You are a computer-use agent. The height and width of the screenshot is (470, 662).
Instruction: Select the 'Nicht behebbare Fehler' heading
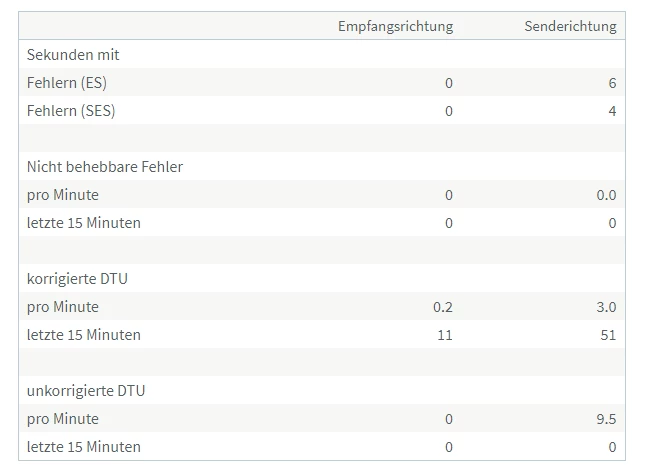[105, 167]
